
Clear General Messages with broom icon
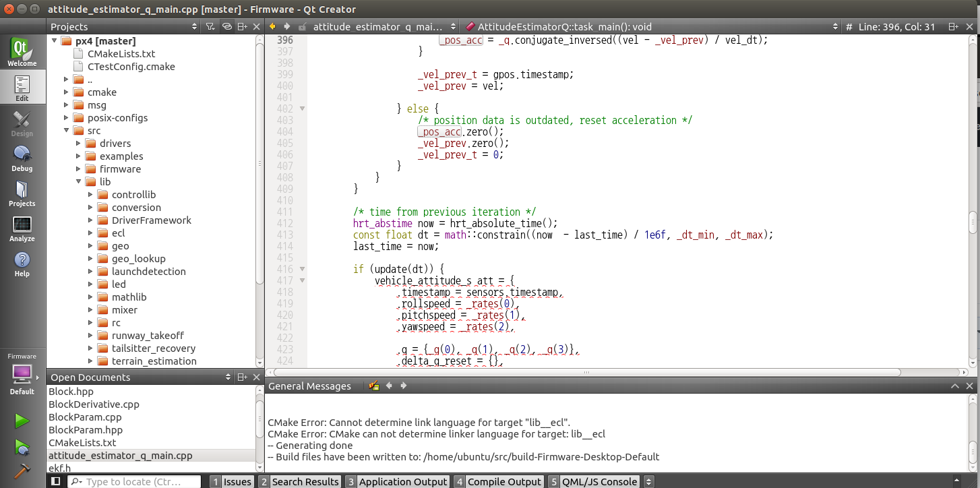[x=374, y=386]
